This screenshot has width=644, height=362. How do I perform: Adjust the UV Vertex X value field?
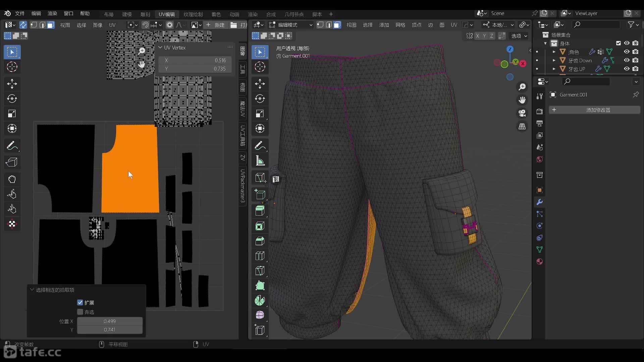tap(195, 60)
